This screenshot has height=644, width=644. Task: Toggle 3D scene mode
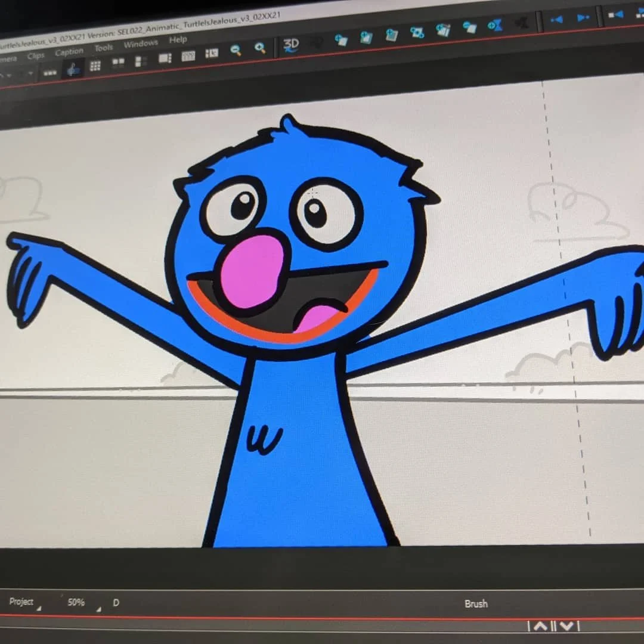(290, 45)
